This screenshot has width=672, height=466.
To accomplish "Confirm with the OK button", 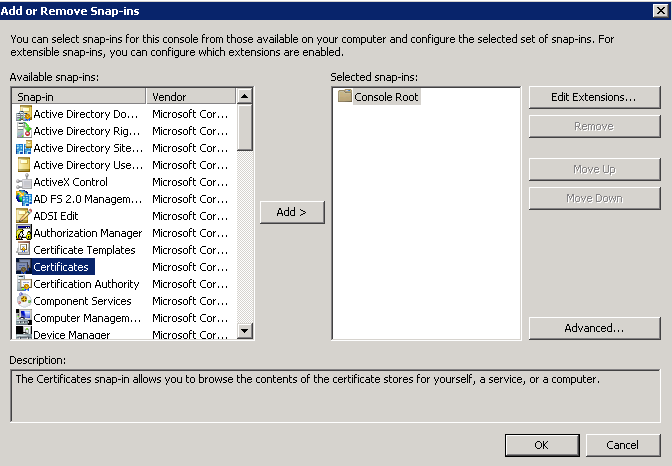I will pyautogui.click(x=542, y=445).
